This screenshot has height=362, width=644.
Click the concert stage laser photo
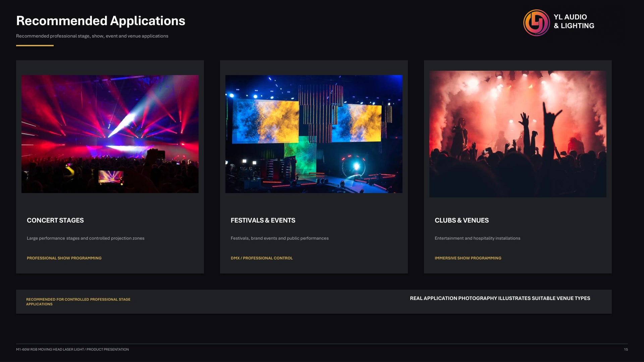[110, 134]
